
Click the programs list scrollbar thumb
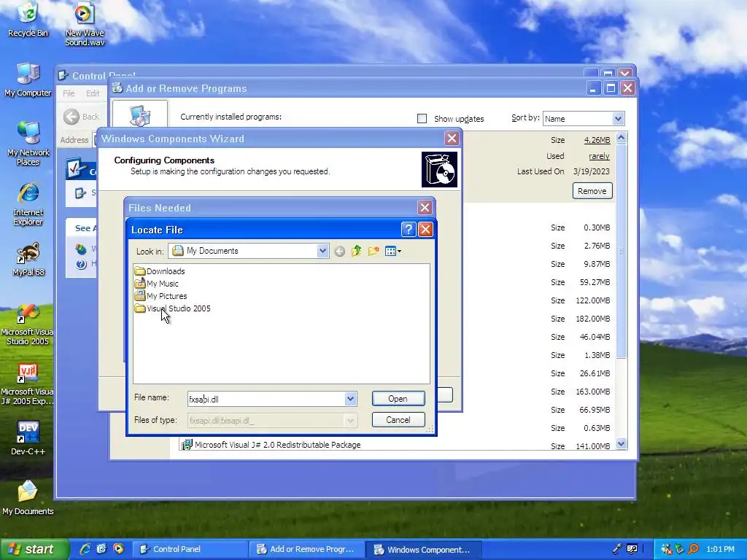click(x=621, y=251)
